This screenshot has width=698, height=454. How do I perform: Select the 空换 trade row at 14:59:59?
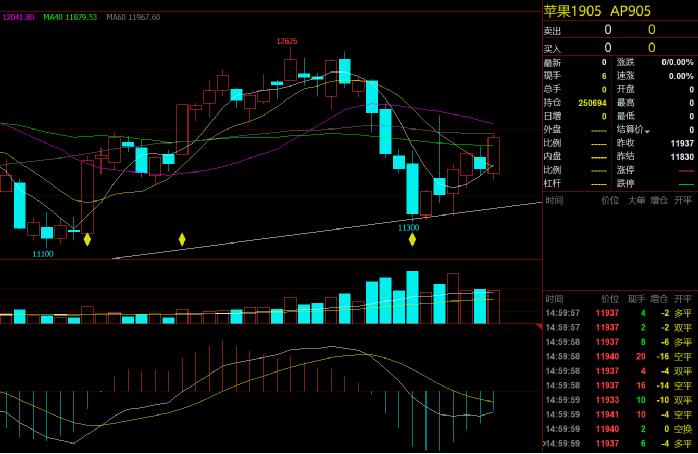click(x=619, y=428)
